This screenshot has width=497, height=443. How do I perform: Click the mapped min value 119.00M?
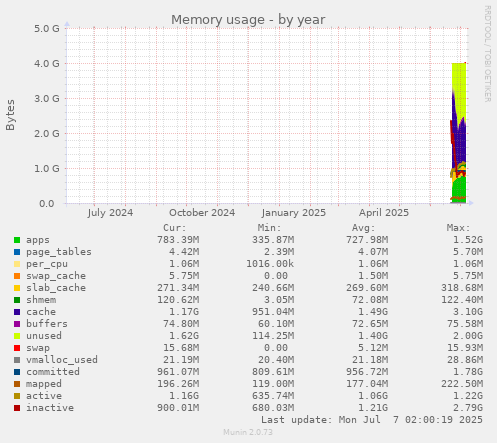point(273,384)
